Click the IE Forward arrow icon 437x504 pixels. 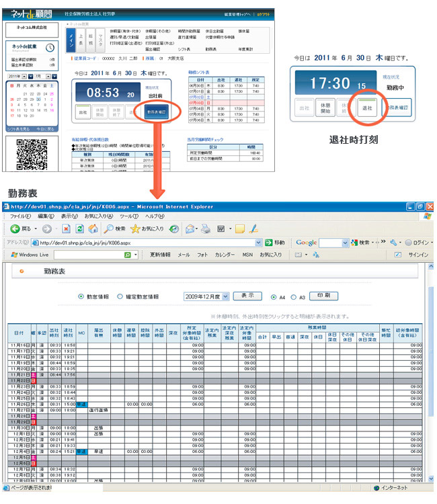[47, 229]
